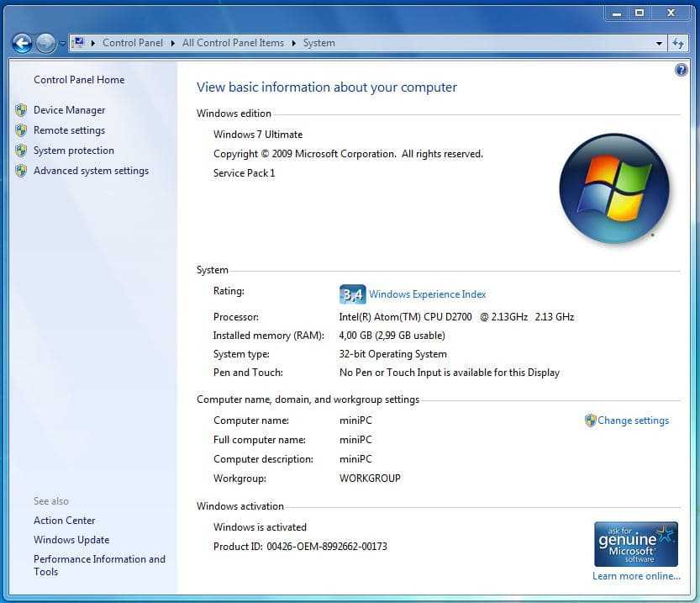This screenshot has width=700, height=603.
Task: Select Service Pack 1 text
Action: click(x=244, y=173)
